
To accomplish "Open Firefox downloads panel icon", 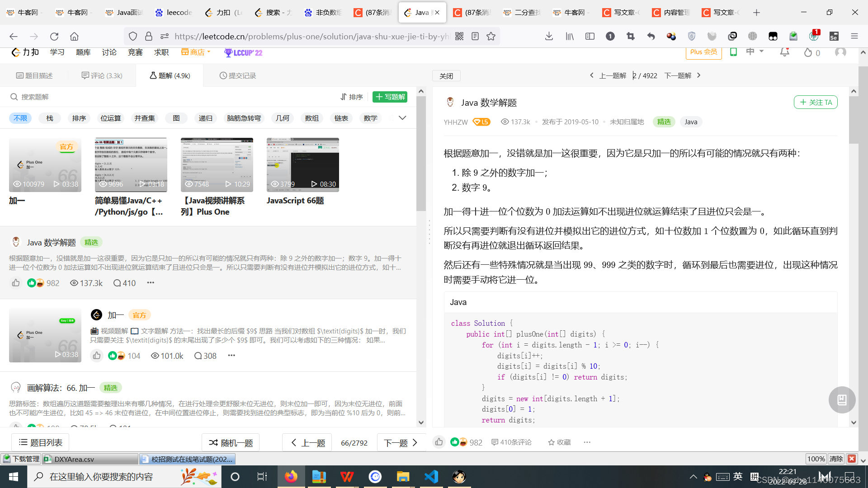I will pyautogui.click(x=549, y=37).
